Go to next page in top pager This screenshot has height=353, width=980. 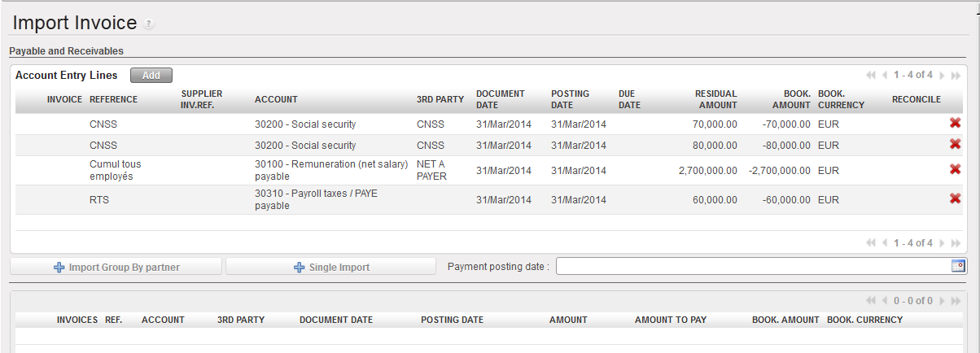pyautogui.click(x=943, y=75)
